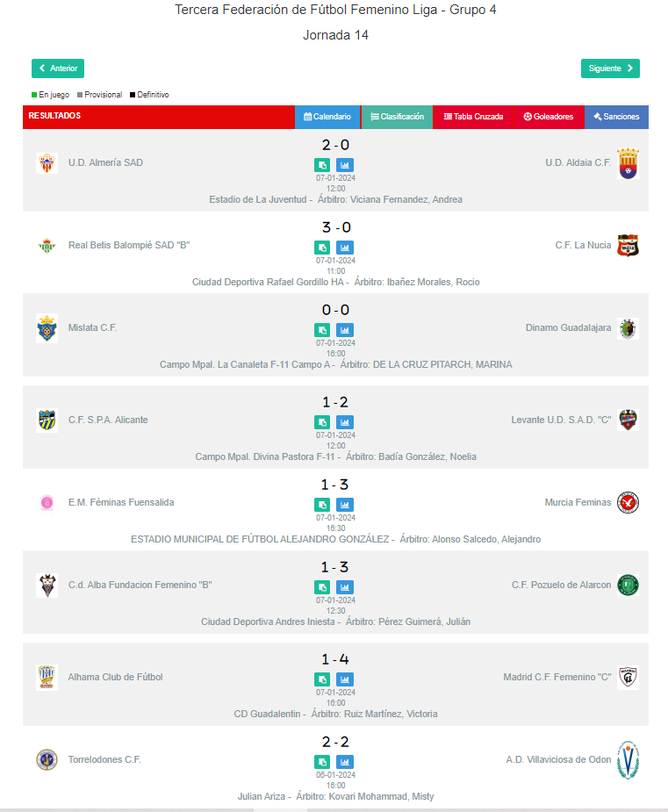Switch to the Calendario tab
Screen dimensions: 668x812
coord(327,117)
